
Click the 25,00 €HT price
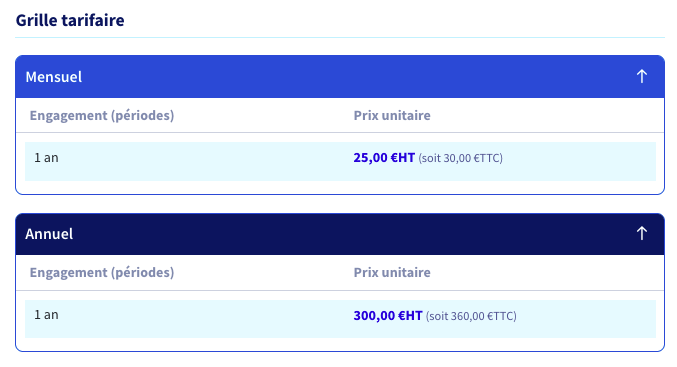coord(384,158)
